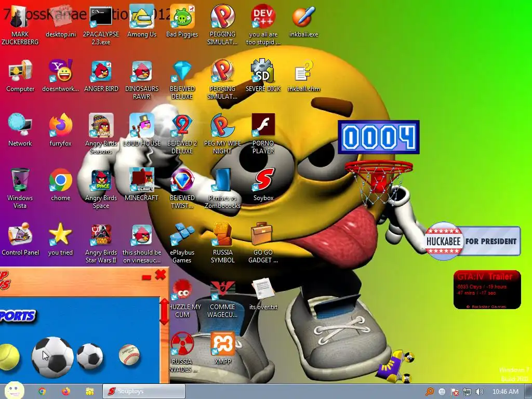
Task: Open the network tray icon
Action: 467,392
